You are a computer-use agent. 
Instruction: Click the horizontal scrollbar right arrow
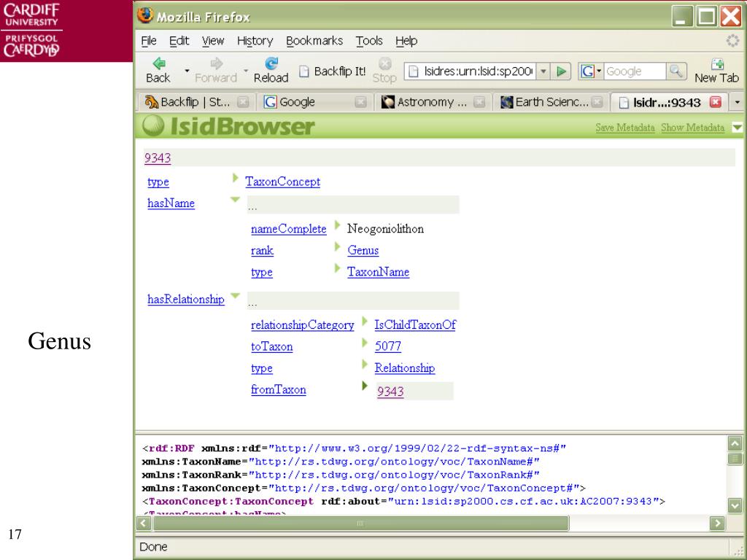(x=717, y=524)
